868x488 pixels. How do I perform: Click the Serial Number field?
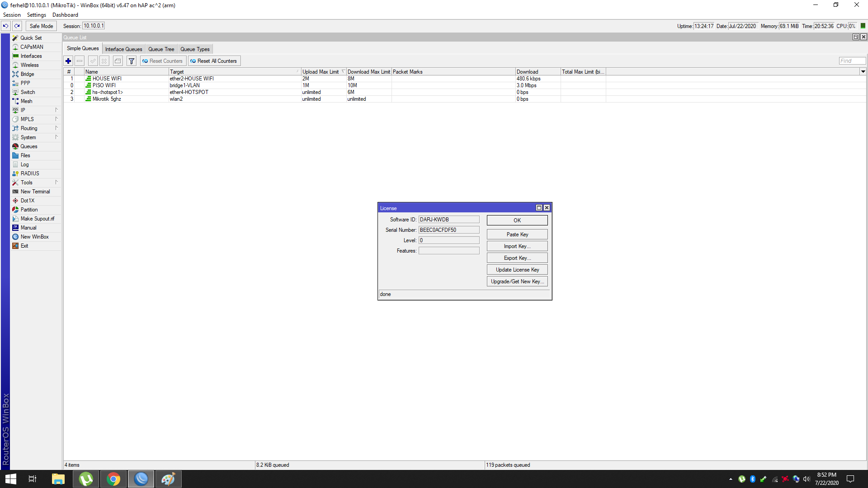[449, 230]
